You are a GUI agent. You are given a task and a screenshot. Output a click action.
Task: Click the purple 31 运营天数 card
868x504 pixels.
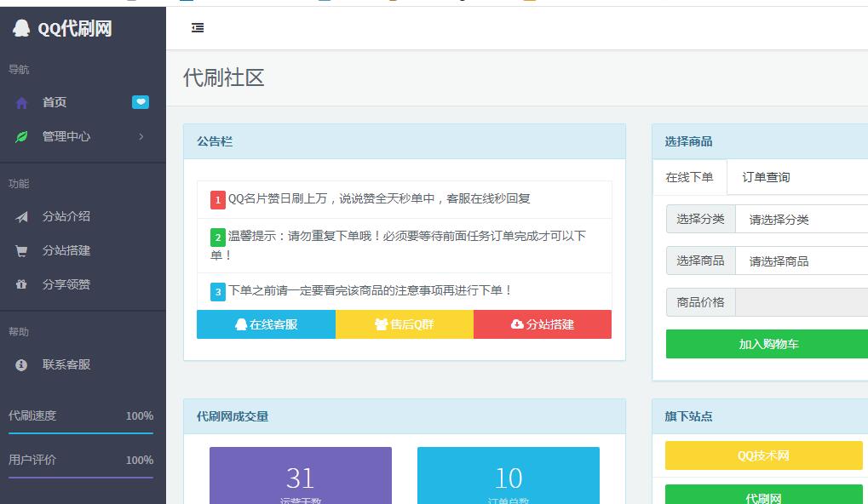pyautogui.click(x=301, y=476)
